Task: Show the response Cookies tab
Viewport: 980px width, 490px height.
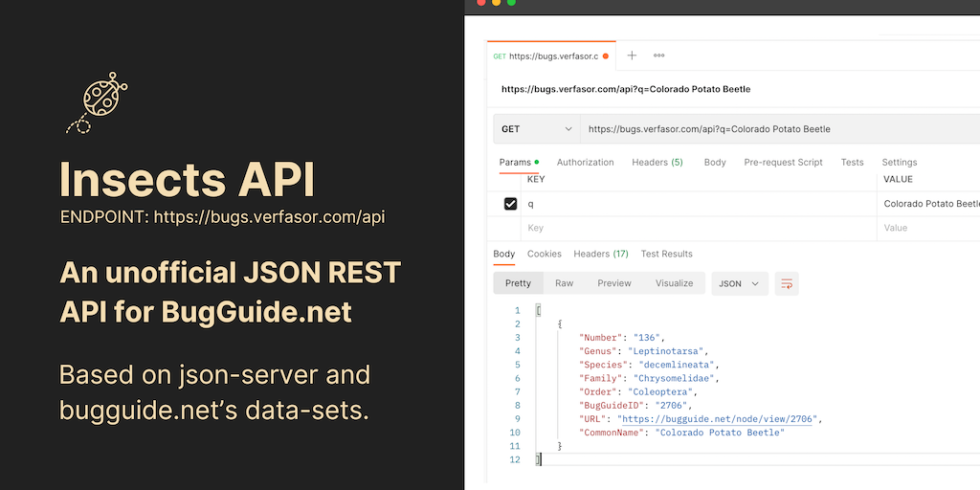Action: 544,254
